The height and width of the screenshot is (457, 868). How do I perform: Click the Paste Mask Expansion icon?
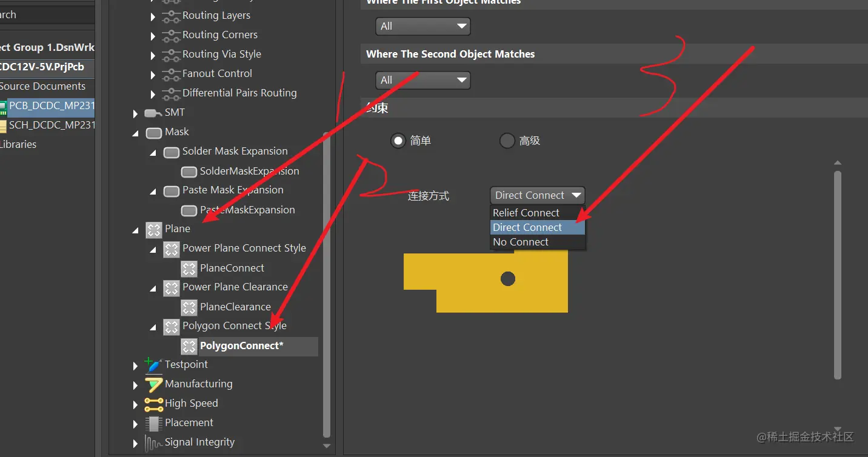click(172, 190)
